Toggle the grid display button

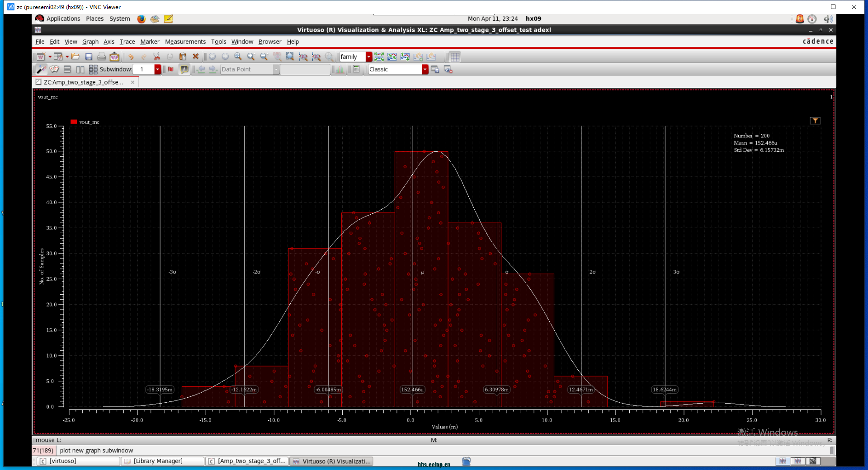(x=455, y=56)
